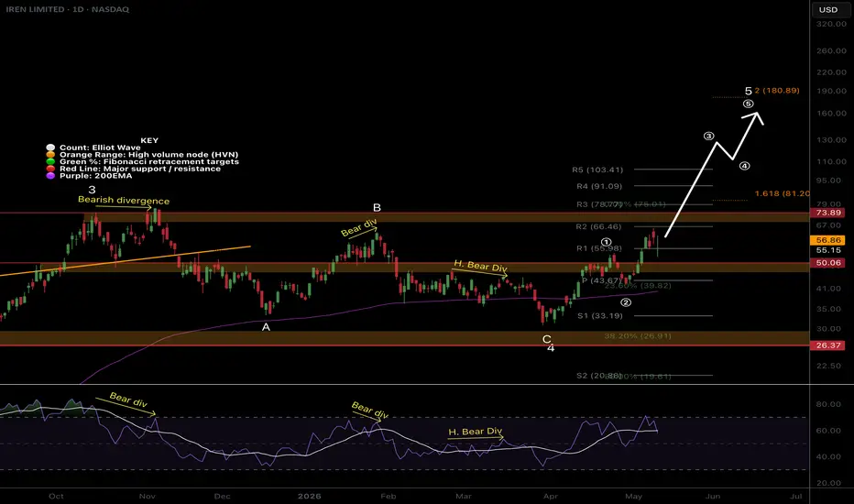The height and width of the screenshot is (504, 854).
Task: Click the Jul date label
Action: [x=795, y=497]
